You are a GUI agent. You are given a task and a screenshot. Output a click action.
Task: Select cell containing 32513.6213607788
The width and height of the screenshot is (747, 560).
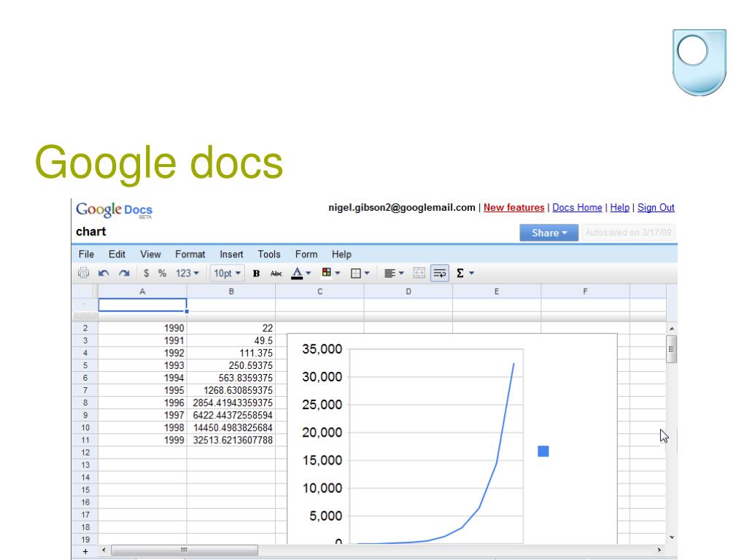click(x=231, y=440)
